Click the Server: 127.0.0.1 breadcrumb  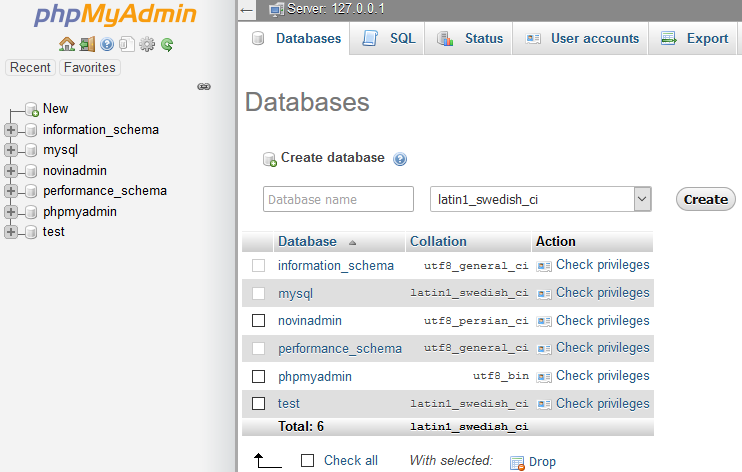tap(336, 9)
